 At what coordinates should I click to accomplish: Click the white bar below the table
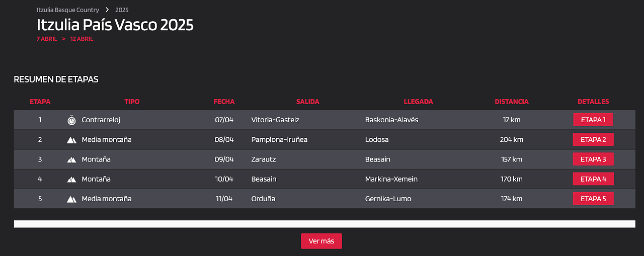click(x=325, y=224)
